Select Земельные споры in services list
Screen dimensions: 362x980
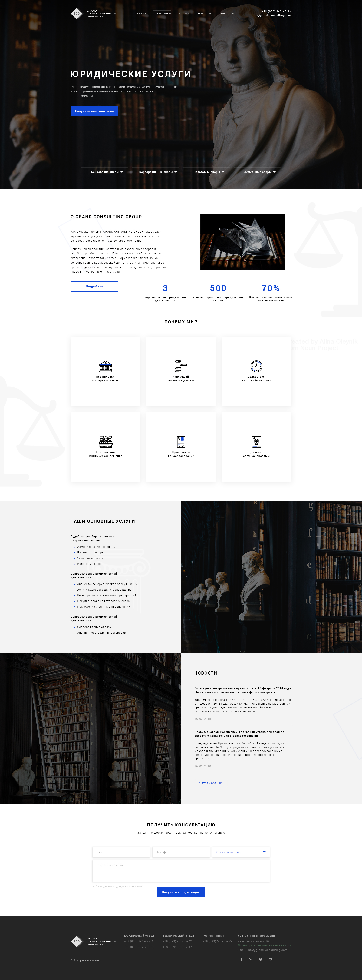point(90,559)
